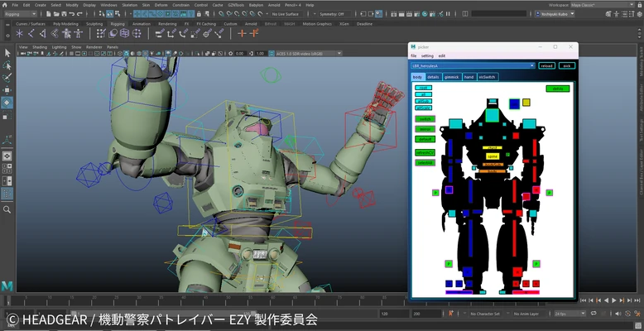This screenshot has width=644, height=331.
Task: Toggle Select by Object Type mode
Action: click(110, 14)
